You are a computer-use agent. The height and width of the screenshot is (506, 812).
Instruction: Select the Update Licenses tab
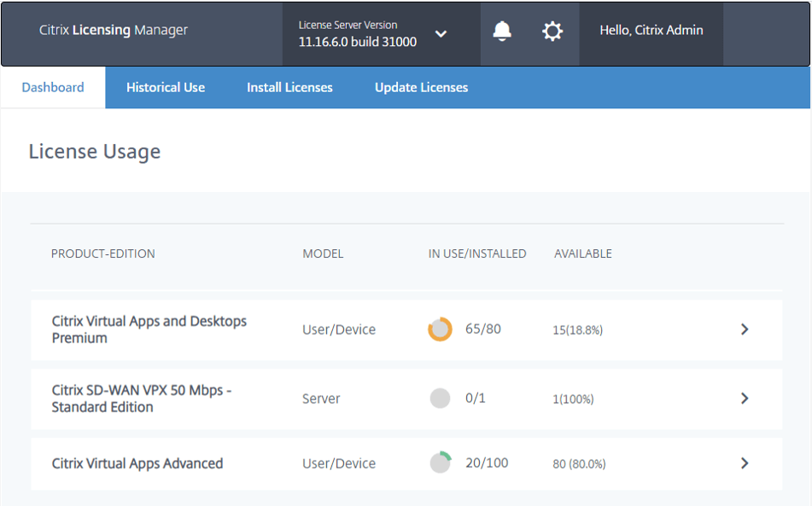tap(422, 87)
